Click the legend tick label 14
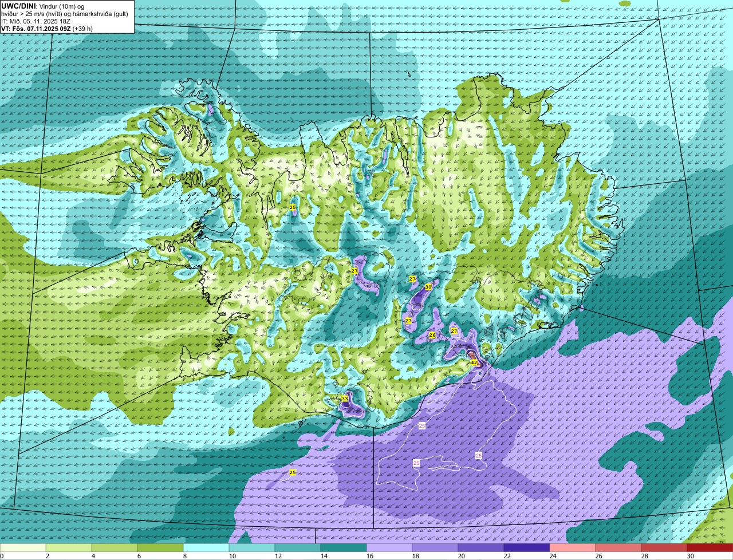 point(324,556)
